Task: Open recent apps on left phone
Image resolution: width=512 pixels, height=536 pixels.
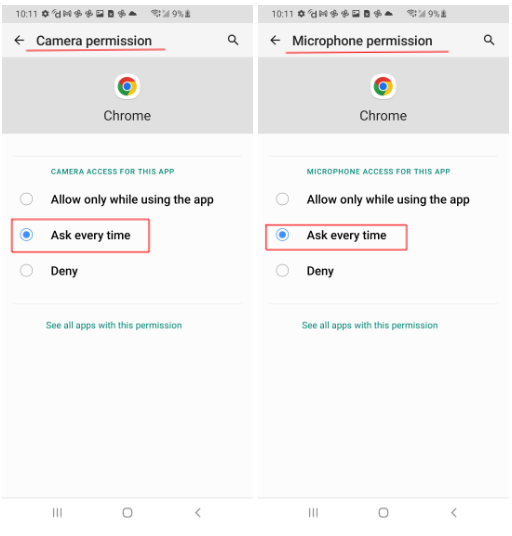Action: coord(57,512)
